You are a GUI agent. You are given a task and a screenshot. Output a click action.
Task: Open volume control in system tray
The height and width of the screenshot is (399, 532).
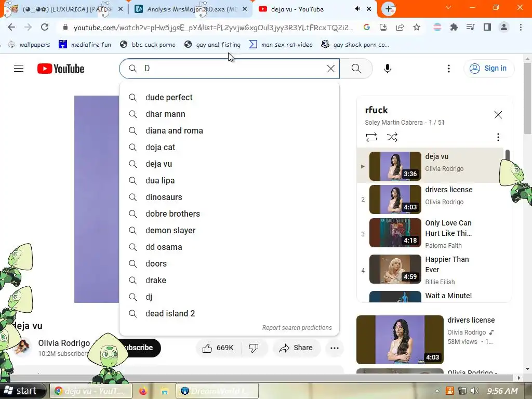coord(475,391)
